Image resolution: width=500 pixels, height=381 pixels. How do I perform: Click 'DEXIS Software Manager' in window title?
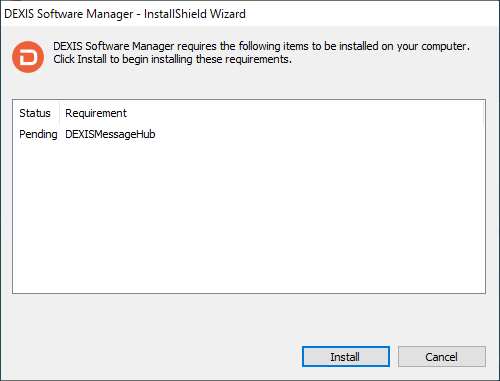pos(69,14)
